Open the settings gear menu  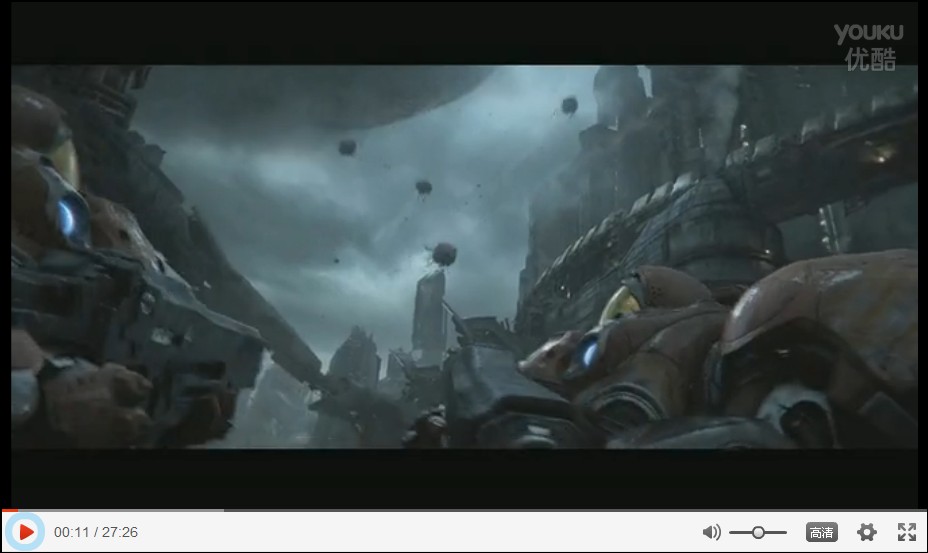[x=867, y=532]
